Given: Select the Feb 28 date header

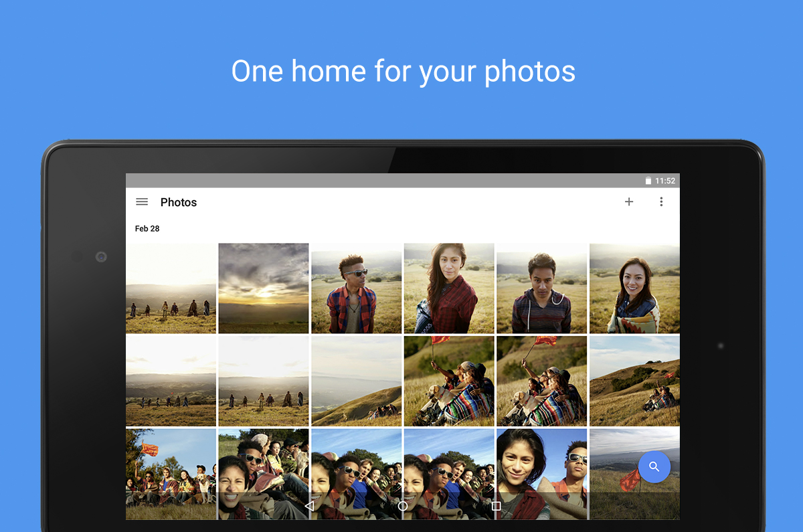Looking at the screenshot, I should tap(147, 229).
